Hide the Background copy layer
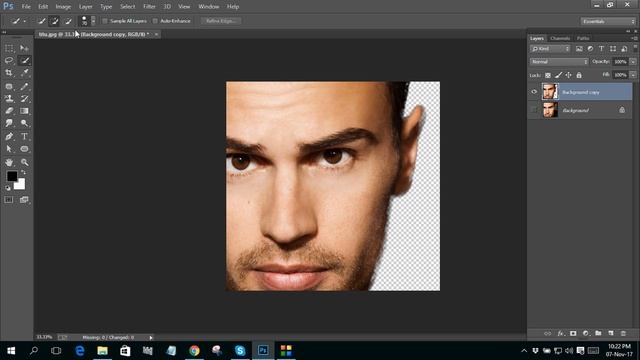This screenshot has height=360, width=640. pos(534,92)
